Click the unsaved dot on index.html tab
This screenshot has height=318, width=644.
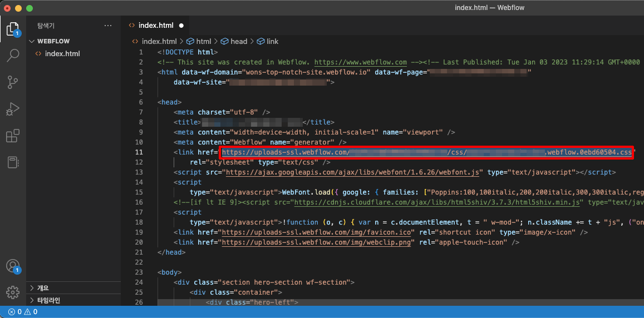(x=181, y=26)
